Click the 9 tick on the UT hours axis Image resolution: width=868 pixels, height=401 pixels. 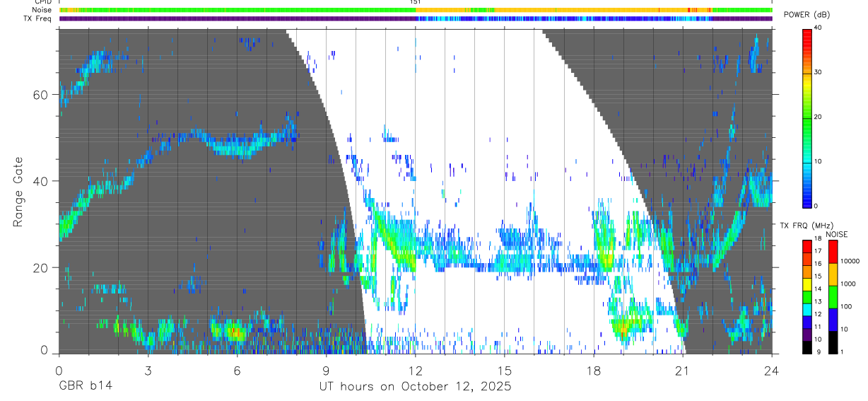(x=326, y=369)
